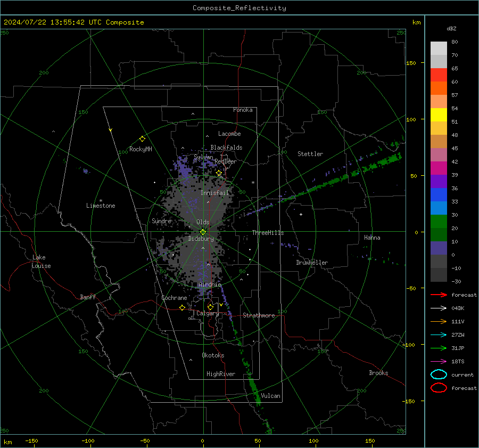Click the Airdrie city label

(210, 284)
